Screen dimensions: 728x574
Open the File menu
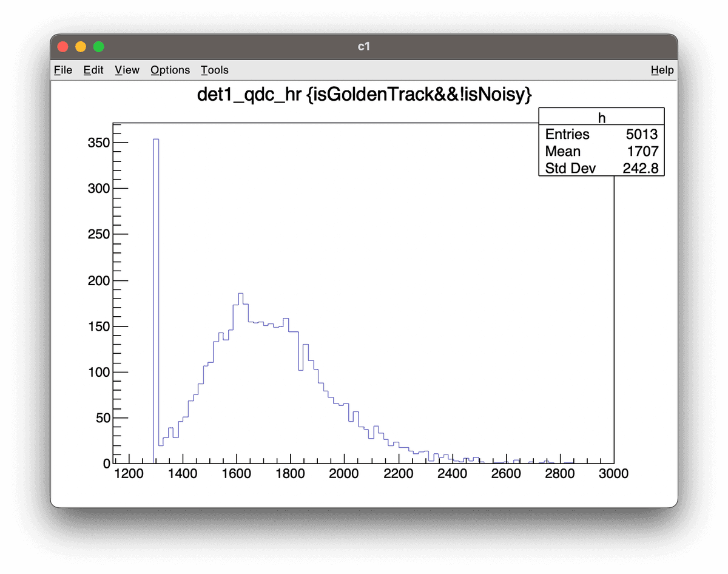click(63, 70)
